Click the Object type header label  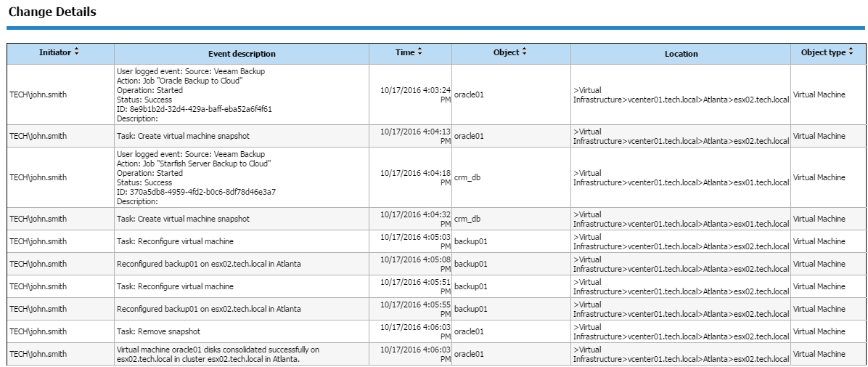[x=823, y=52]
